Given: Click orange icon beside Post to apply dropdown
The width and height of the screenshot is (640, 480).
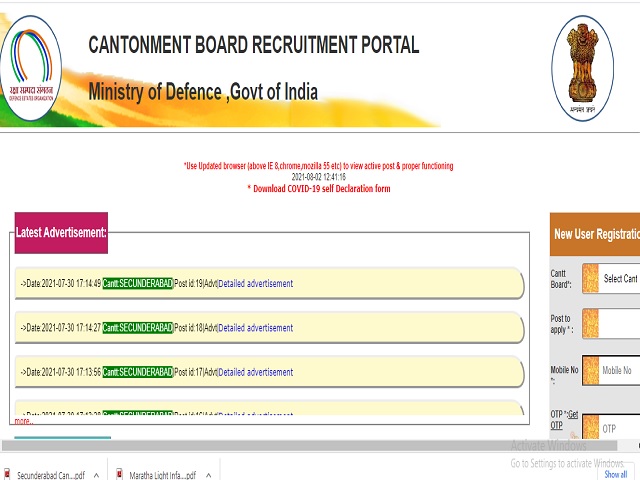Looking at the screenshot, I should (x=590, y=323).
